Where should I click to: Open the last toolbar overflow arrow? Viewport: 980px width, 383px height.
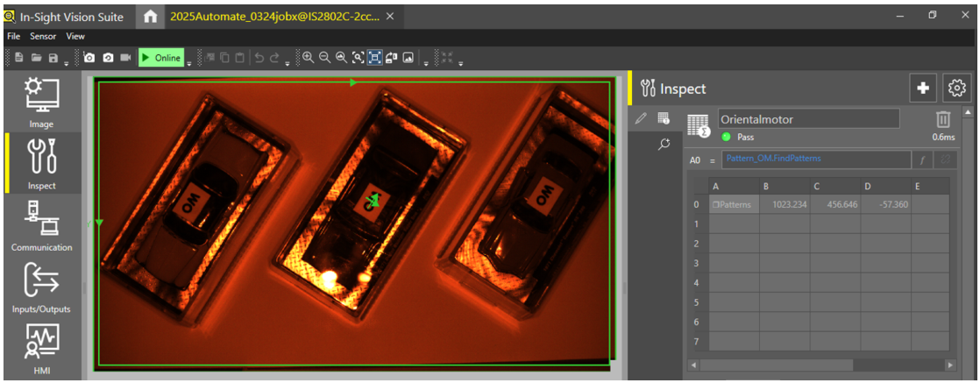point(460,62)
